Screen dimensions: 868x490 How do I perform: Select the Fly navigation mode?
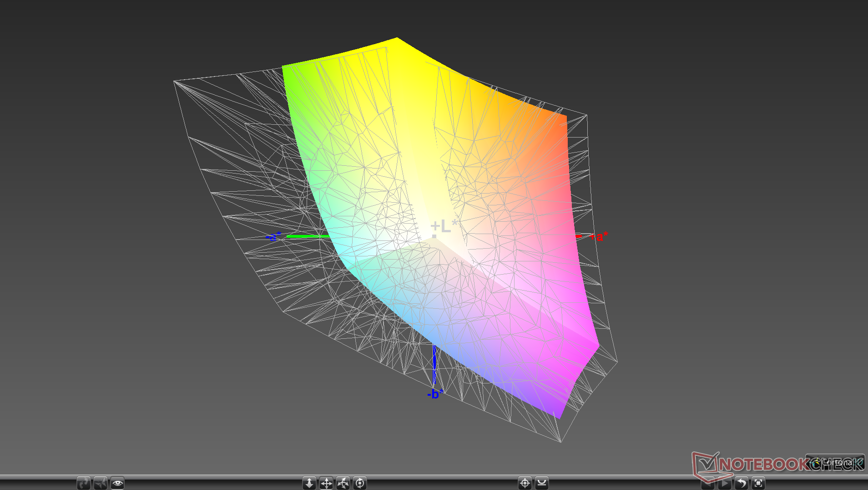point(101,483)
